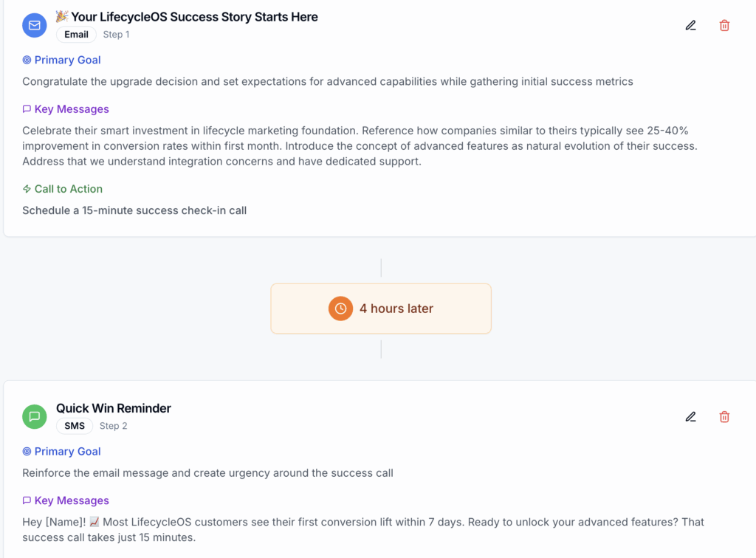Click the Key Messages icon in SMS step

coord(27,500)
